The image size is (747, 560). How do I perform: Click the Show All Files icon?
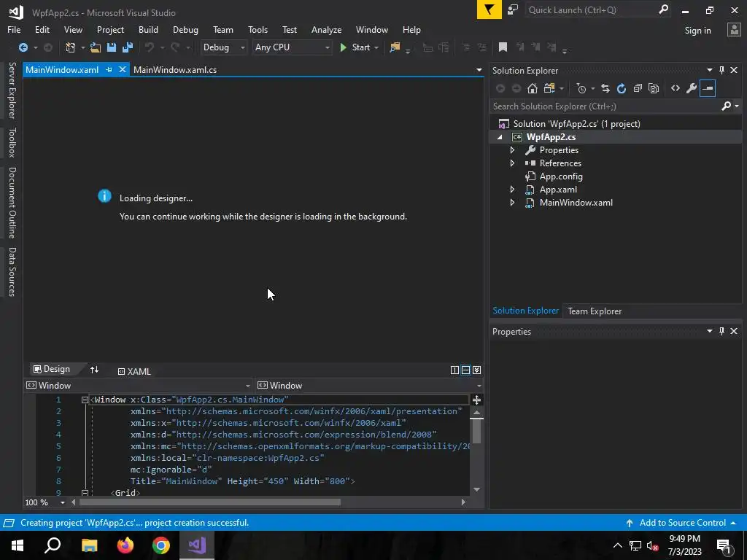point(654,88)
